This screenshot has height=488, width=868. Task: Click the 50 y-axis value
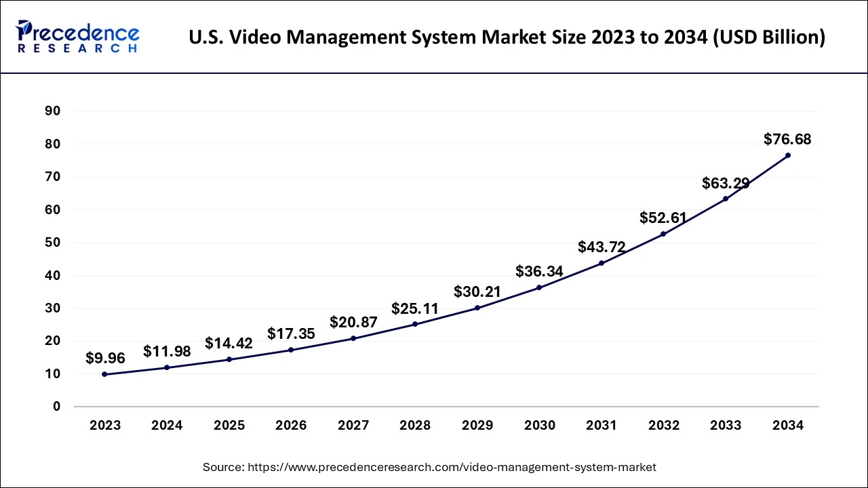coord(54,243)
